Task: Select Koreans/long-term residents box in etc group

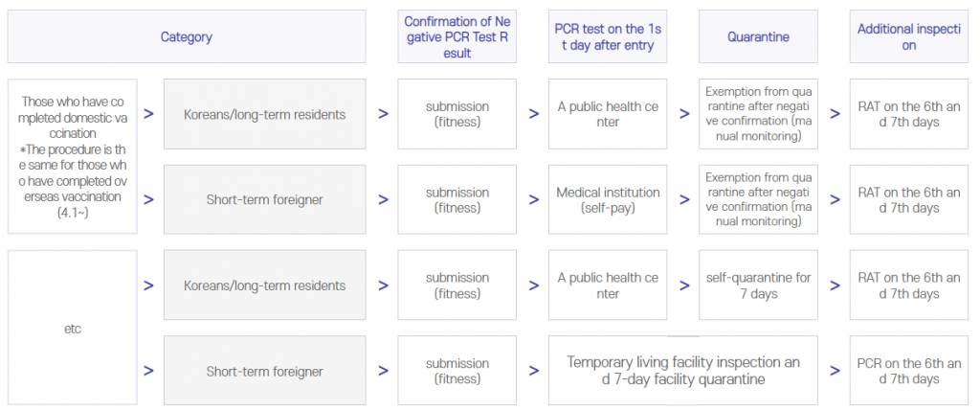Action: (x=264, y=285)
